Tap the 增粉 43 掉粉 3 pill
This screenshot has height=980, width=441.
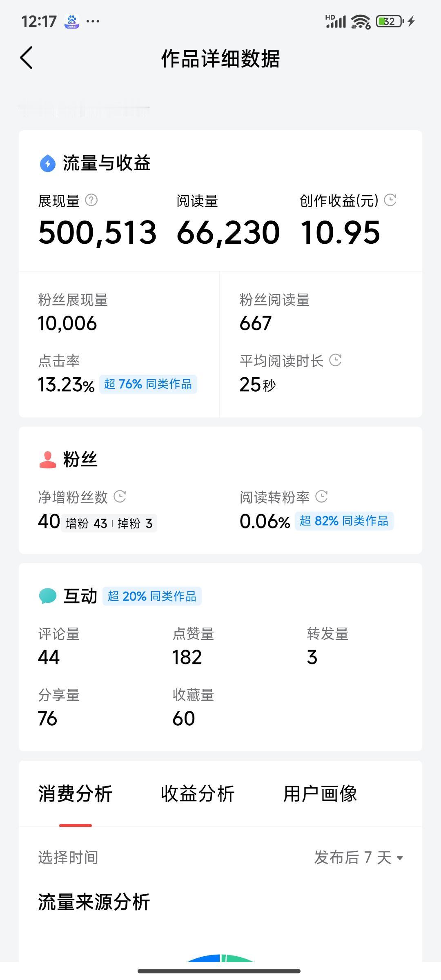point(109,523)
